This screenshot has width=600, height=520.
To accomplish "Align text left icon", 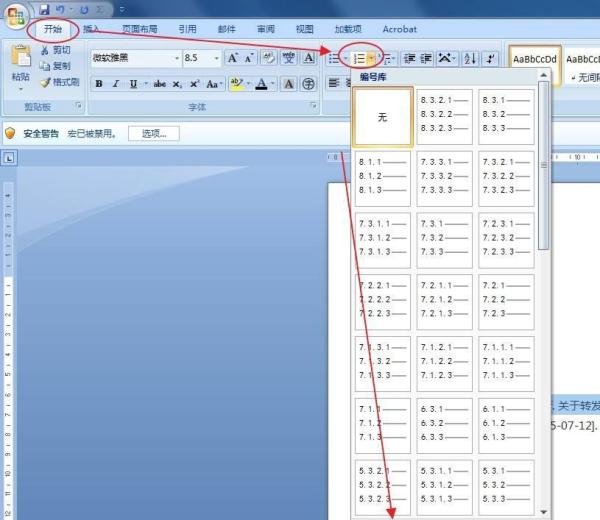I will coord(334,83).
